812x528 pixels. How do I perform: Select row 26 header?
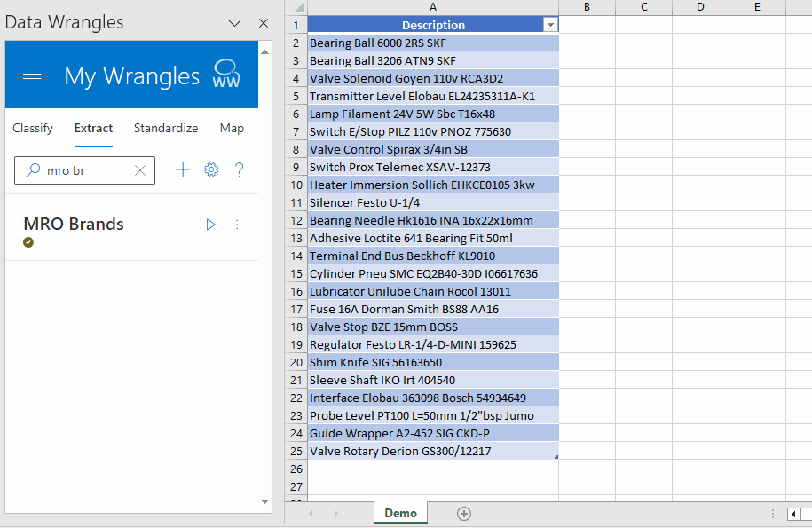click(296, 469)
